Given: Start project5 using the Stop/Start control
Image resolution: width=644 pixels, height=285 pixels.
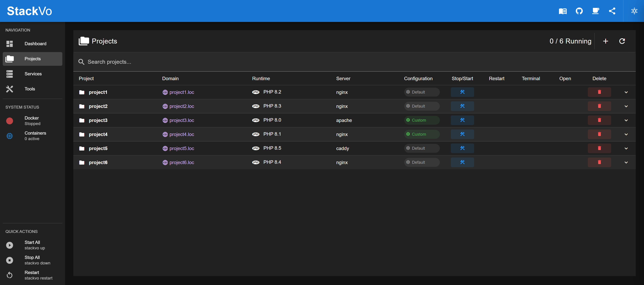Looking at the screenshot, I should pyautogui.click(x=462, y=148).
